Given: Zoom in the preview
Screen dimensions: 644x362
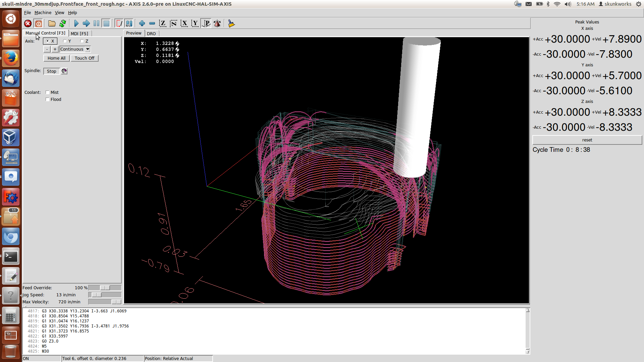Looking at the screenshot, I should (142, 23).
